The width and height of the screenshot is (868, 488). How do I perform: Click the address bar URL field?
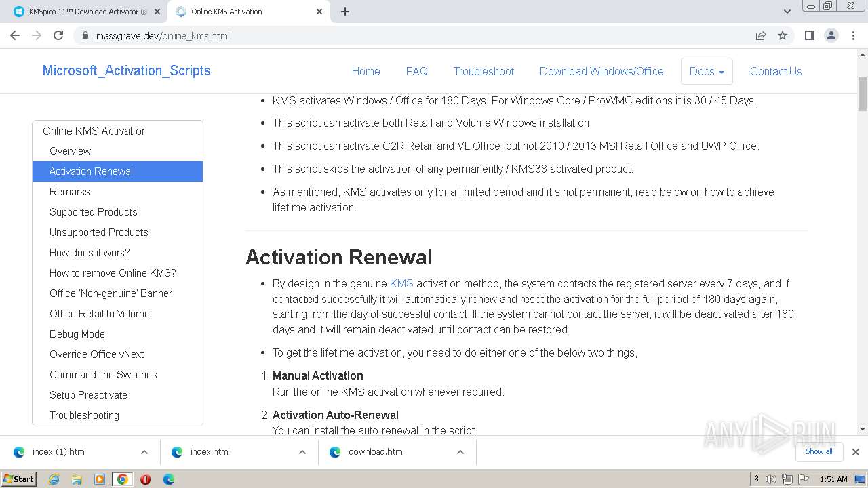pos(414,35)
